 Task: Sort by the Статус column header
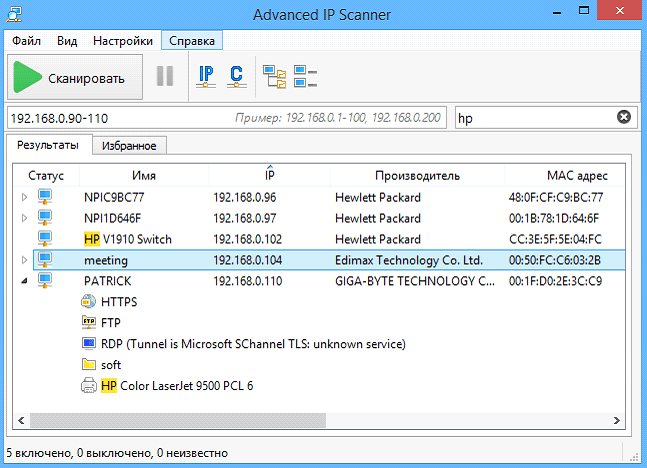coord(46,175)
